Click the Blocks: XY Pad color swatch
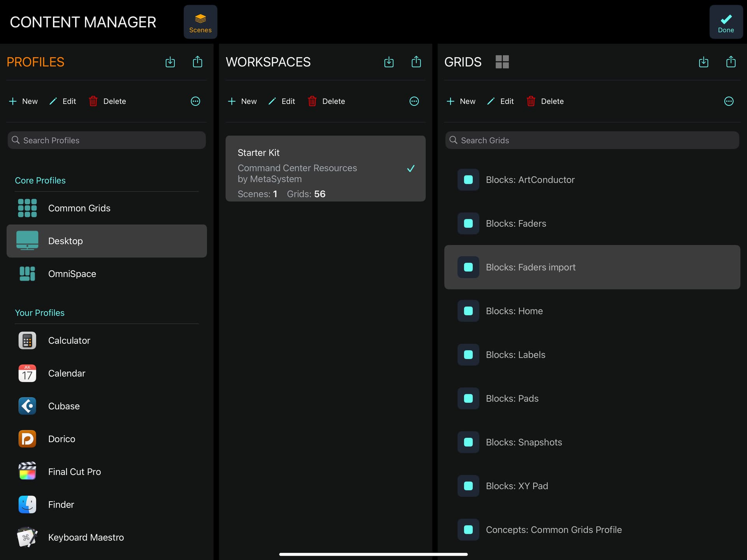 coord(468,486)
